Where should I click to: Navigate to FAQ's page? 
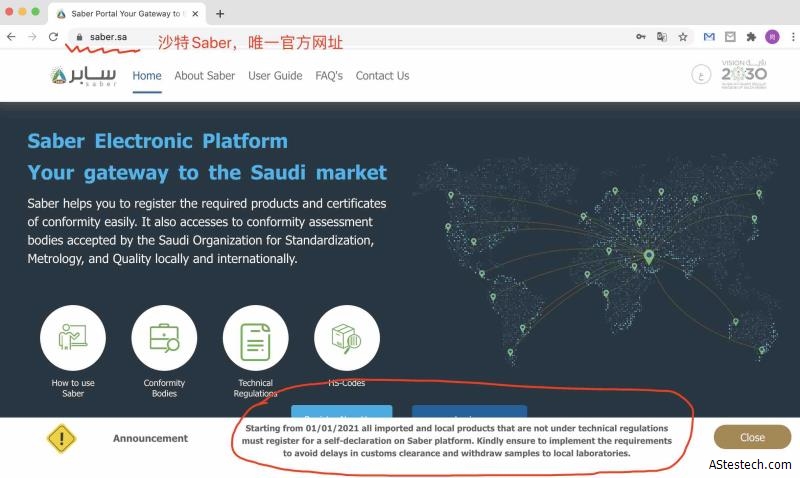[x=329, y=76]
